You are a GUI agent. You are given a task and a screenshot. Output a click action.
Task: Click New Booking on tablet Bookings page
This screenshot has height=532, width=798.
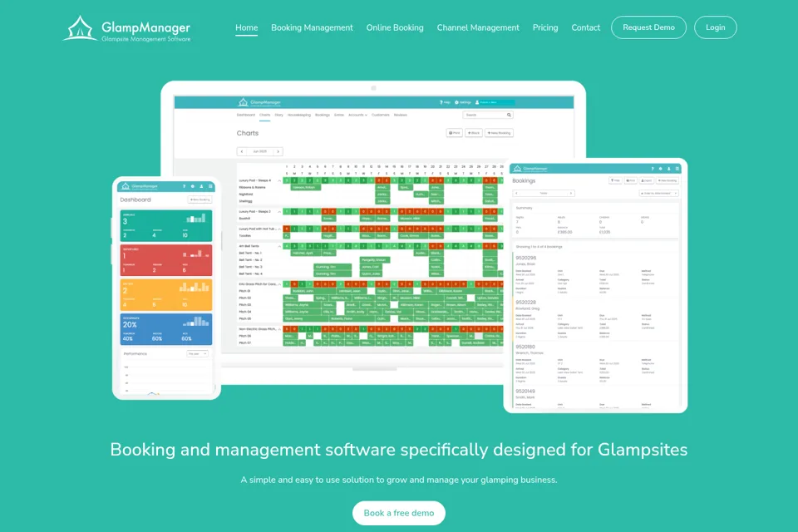coord(667,180)
